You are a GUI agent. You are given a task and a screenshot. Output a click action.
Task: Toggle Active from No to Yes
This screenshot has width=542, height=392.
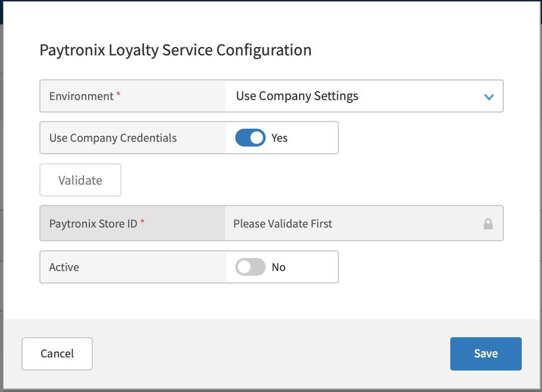pos(250,267)
